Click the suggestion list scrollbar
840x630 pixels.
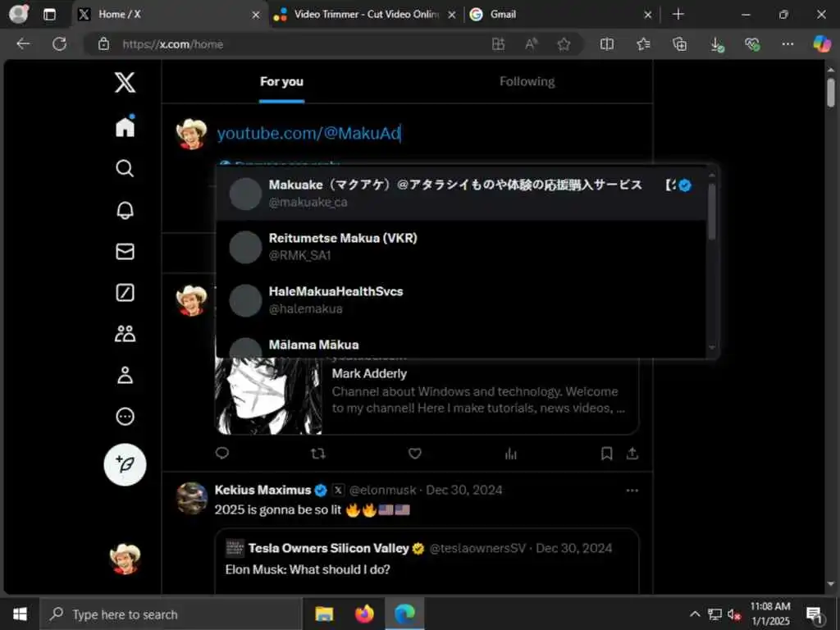click(711, 212)
